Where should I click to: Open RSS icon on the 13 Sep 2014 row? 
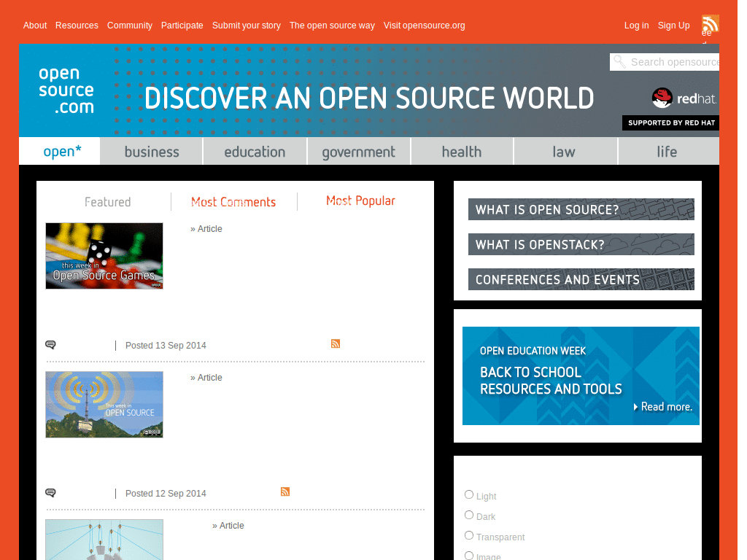[x=336, y=344]
